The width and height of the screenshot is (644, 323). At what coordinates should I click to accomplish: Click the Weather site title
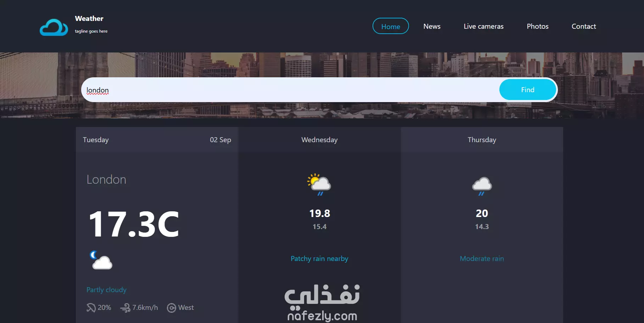[89, 18]
